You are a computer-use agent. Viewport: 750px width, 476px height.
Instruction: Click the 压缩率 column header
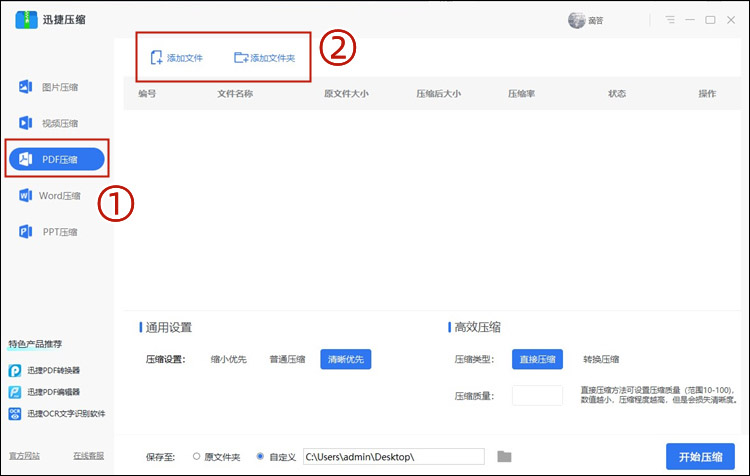click(521, 94)
